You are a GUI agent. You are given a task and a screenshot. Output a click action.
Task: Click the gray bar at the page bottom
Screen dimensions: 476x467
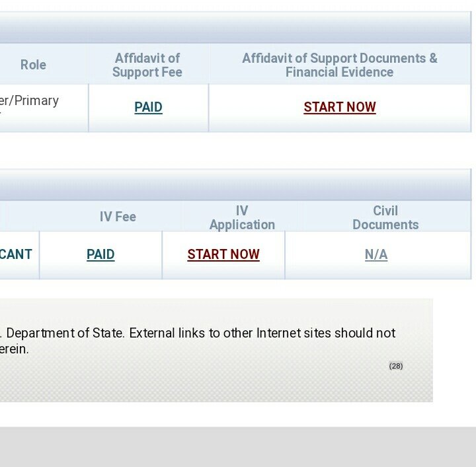click(238, 447)
